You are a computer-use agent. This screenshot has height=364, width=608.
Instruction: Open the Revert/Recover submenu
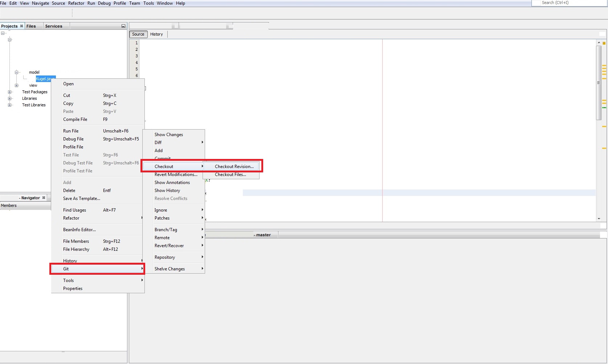(174, 246)
